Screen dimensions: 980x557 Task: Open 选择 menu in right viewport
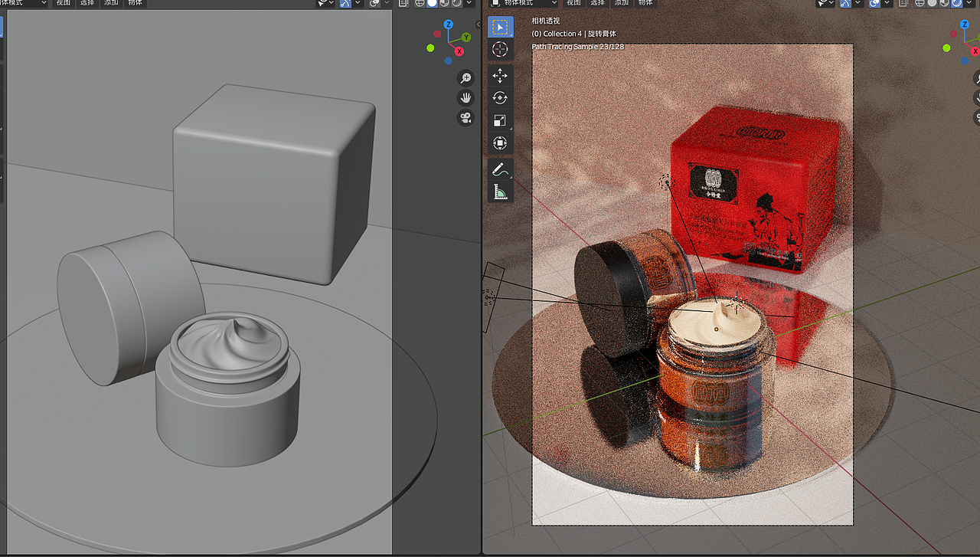click(x=598, y=3)
